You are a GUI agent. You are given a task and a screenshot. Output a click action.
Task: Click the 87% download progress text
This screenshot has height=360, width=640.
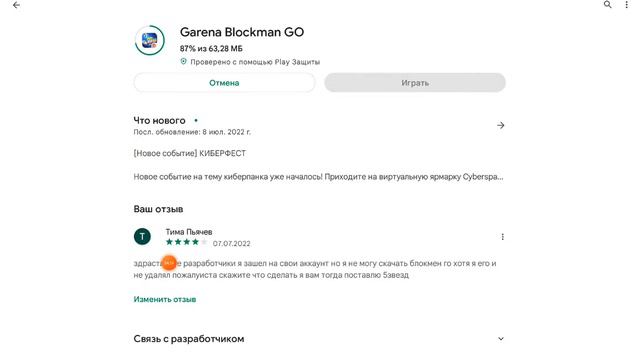[211, 49]
